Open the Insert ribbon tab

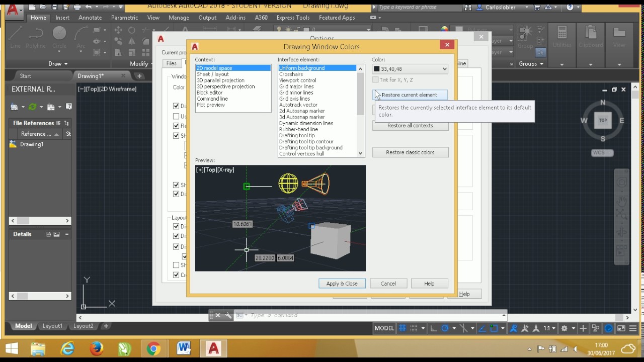pyautogui.click(x=62, y=18)
